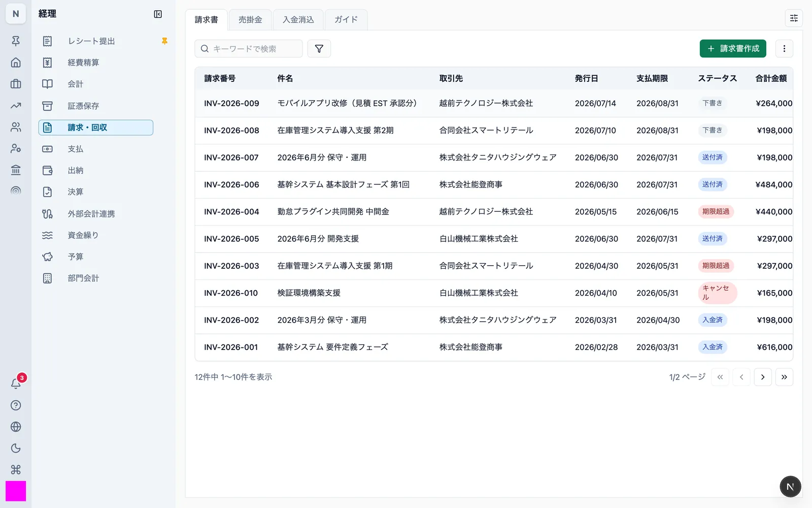Sort by 請求番号 column header
The height and width of the screenshot is (508, 812).
pos(220,79)
